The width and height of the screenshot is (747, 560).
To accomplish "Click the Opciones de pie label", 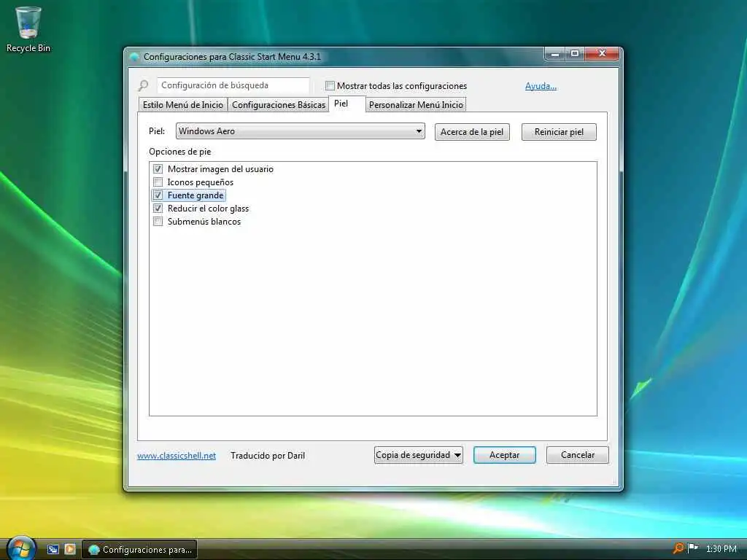I will click(179, 152).
